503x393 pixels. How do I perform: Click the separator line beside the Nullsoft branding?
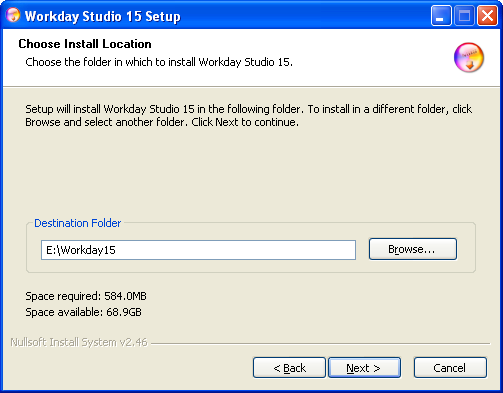(x=321, y=343)
